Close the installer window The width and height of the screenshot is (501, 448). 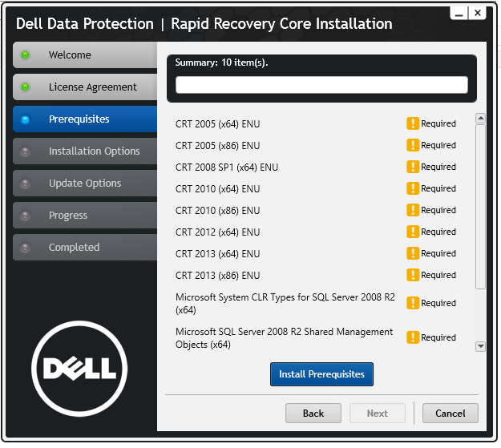click(x=478, y=13)
